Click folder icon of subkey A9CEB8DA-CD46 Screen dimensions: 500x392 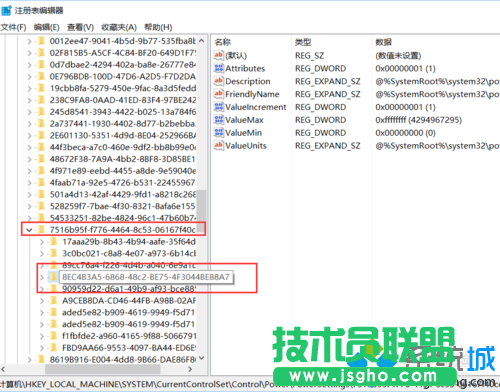pyautogui.click(x=54, y=300)
